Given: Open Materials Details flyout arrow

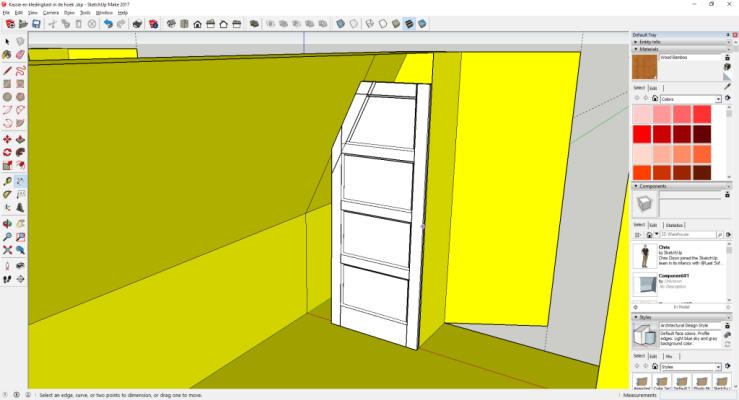Looking at the screenshot, I should coord(728,98).
